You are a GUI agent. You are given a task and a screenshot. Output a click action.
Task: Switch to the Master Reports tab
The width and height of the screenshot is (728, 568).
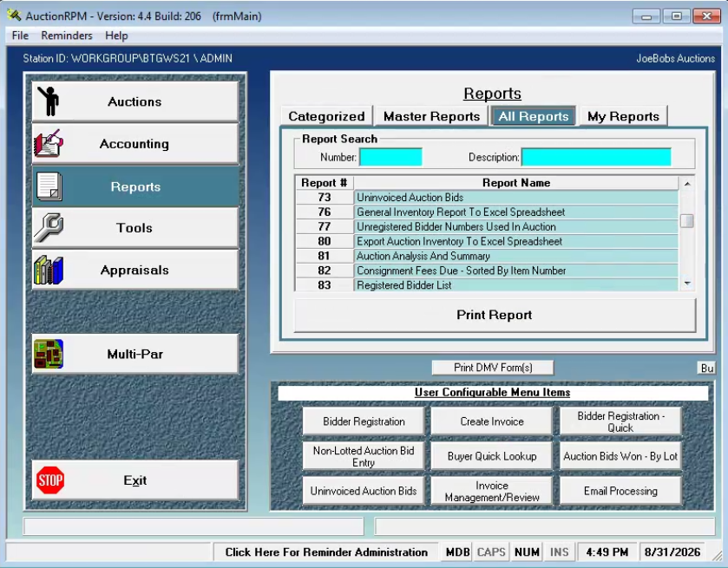point(431,116)
